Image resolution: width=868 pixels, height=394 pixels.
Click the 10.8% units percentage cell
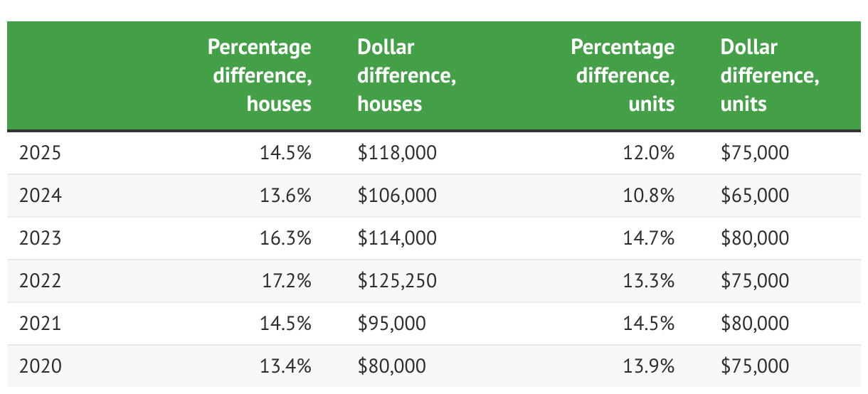tap(650, 196)
